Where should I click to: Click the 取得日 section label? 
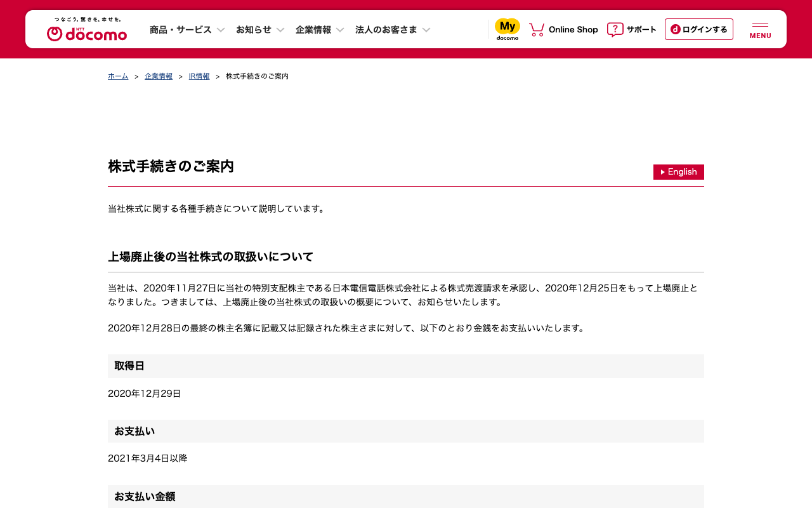(406, 366)
